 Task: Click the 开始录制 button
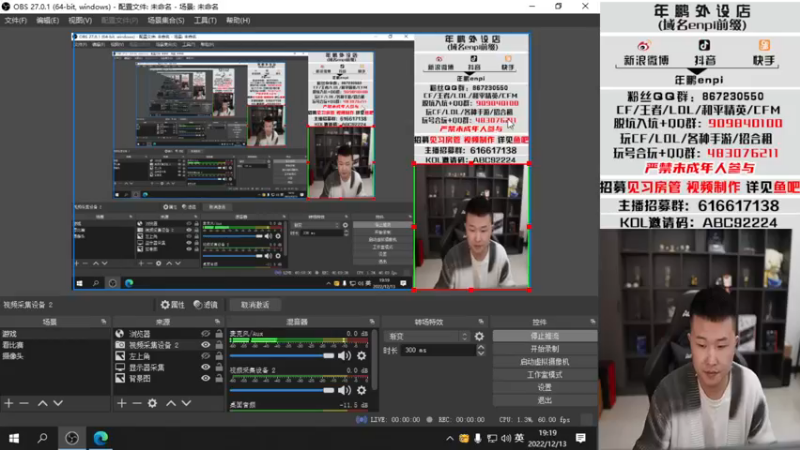pyautogui.click(x=544, y=349)
